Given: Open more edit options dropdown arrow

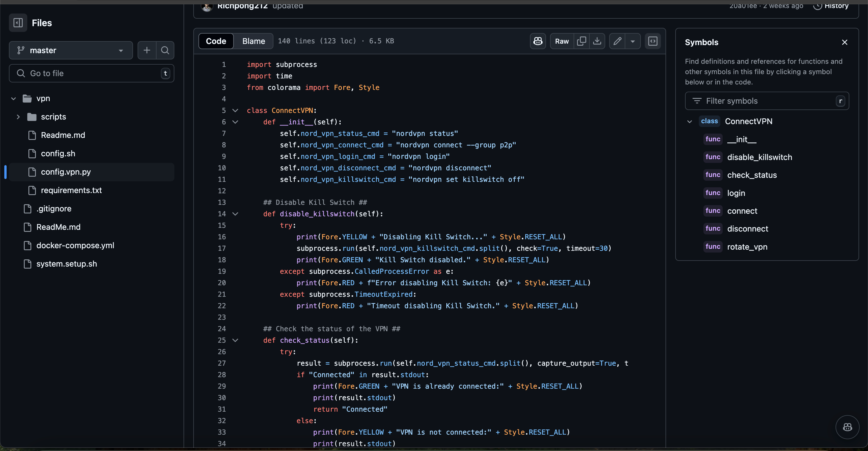Looking at the screenshot, I should tap(633, 41).
